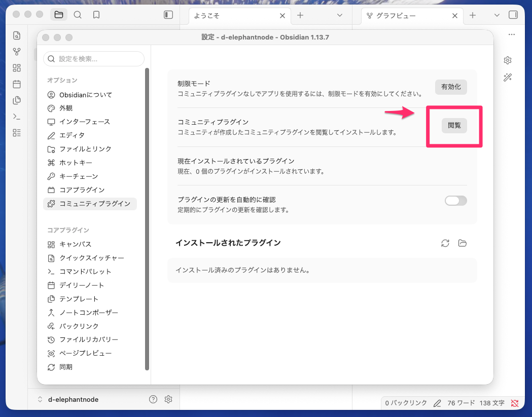Open quick switcher ribbon icon
The width and height of the screenshot is (532, 417).
point(17,35)
